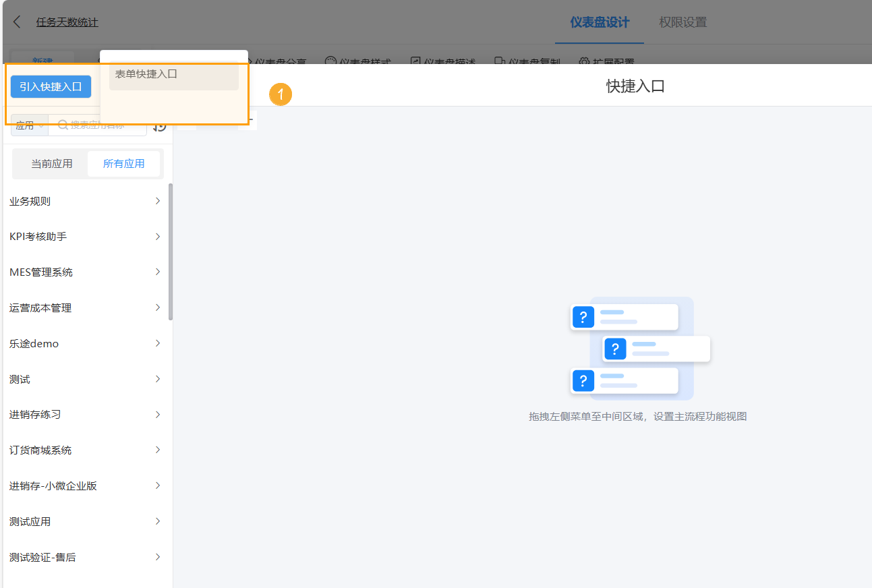Screen dimensions: 872x588
Task: Select 乐途demo in the app list
Action: point(34,343)
